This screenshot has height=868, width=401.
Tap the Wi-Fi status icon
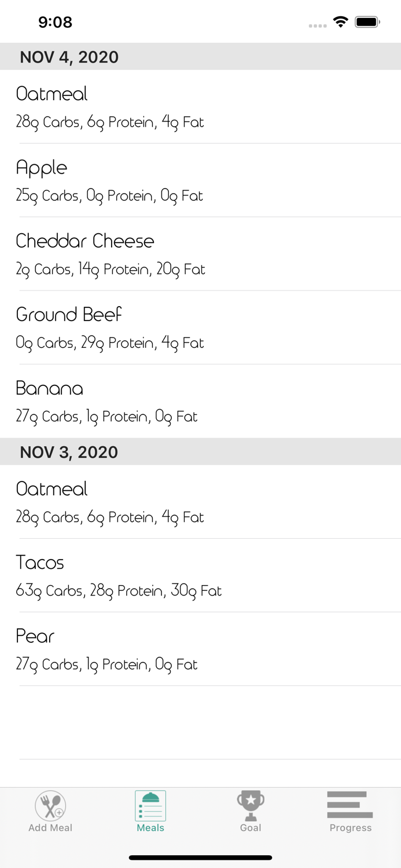[x=341, y=22]
